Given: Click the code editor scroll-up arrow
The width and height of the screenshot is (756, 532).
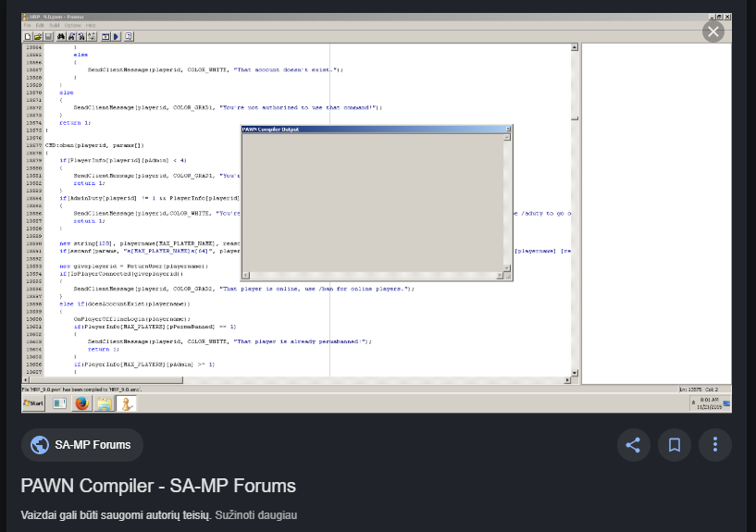Looking at the screenshot, I should 575,47.
